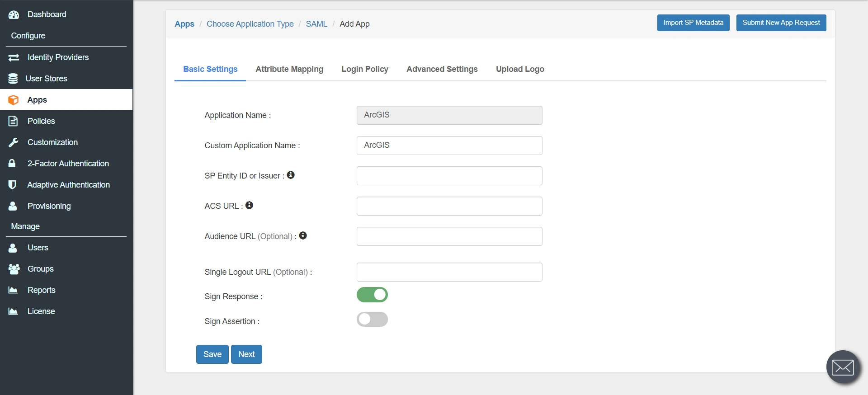The width and height of the screenshot is (868, 395).
Task: Click the Apps orange cube icon
Action: point(14,100)
